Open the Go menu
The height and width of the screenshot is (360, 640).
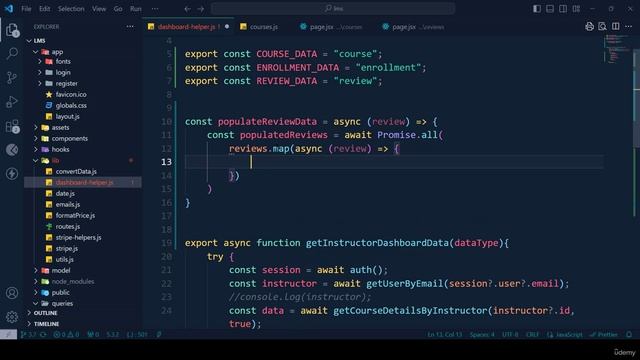[118, 9]
